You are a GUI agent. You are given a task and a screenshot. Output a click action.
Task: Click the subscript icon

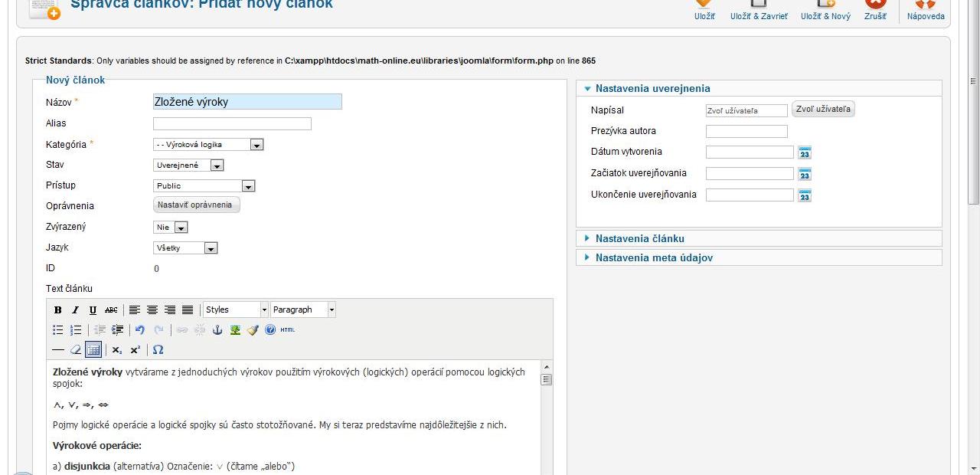click(116, 350)
